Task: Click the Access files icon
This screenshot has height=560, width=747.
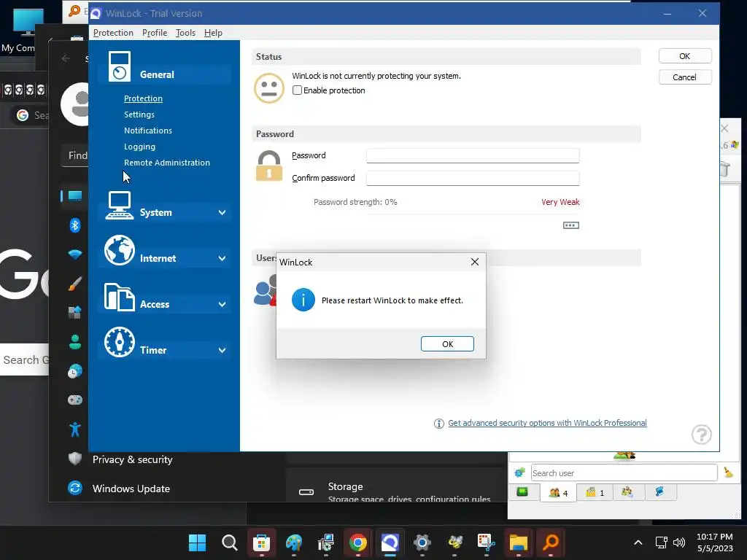Action: pos(119,297)
